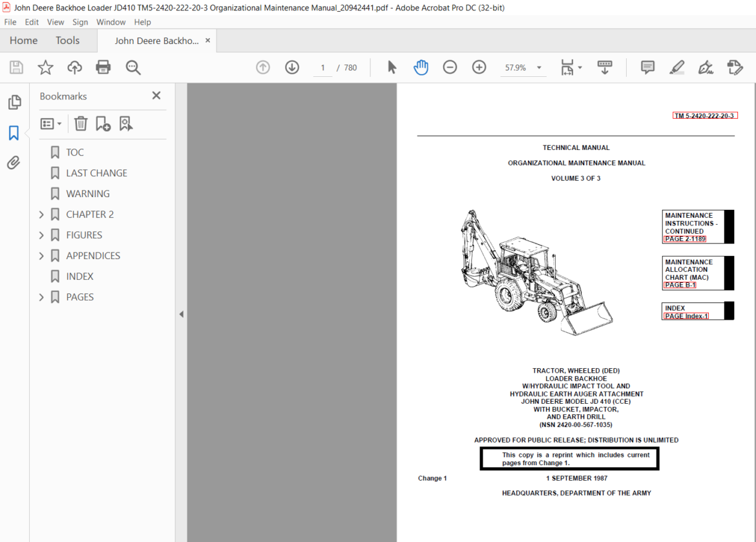Click the stamp tool icon

pos(735,68)
